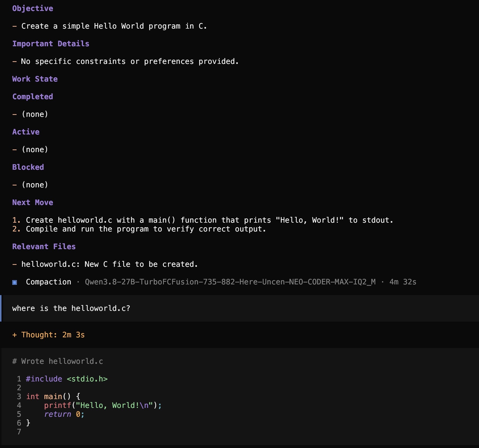Click the 'Create a simple Hello World program' line
Image resolution: width=479 pixels, height=448 pixels.
(110, 26)
